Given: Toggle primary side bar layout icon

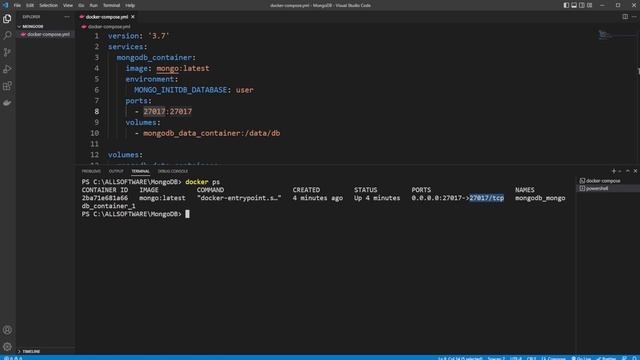Looking at the screenshot, I should pos(566,5).
